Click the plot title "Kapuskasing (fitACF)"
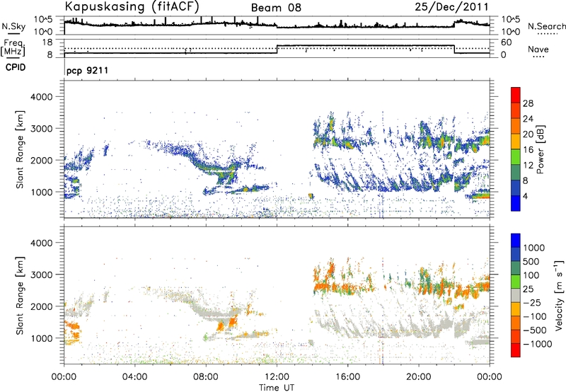This screenshot has height=392, width=566. coord(132,6)
